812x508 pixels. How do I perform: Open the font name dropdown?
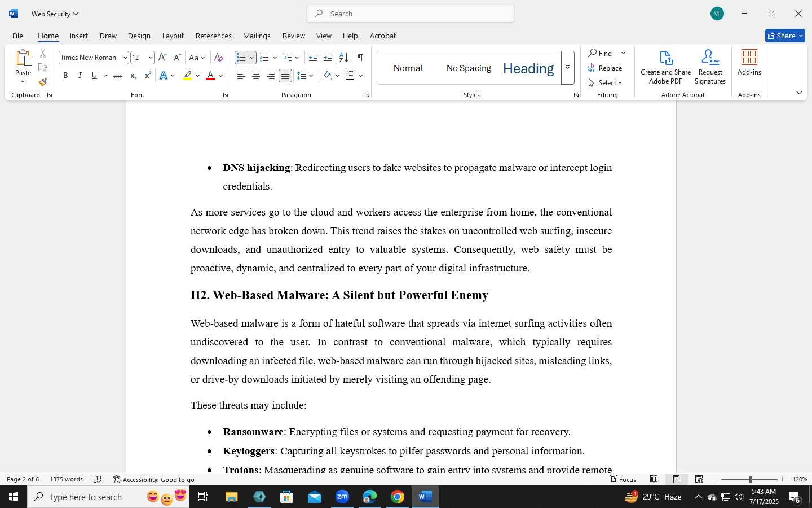pyautogui.click(x=125, y=58)
